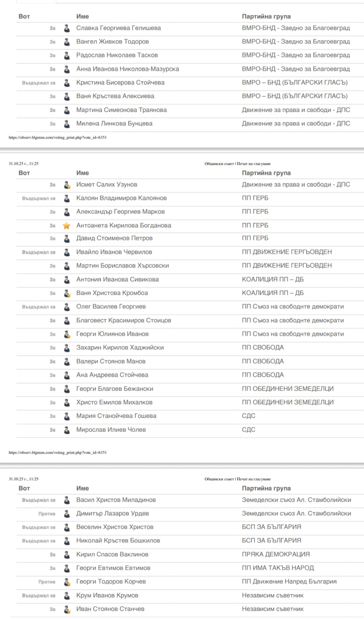Click the person icon beside Александър Георгиев Марков
364x619 pixels.
(67, 212)
